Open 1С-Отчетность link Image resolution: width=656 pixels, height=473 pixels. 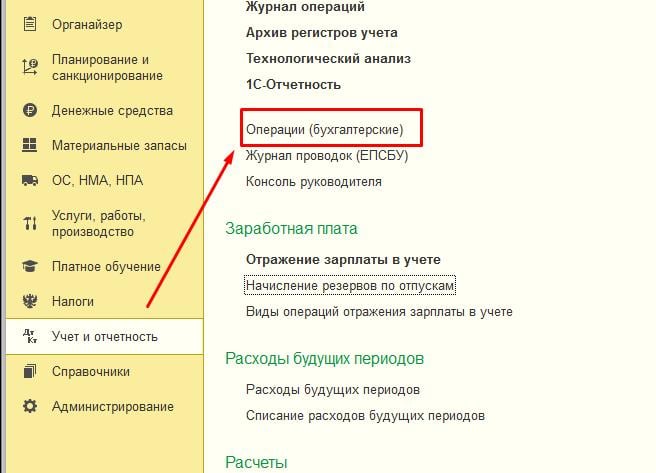(293, 84)
